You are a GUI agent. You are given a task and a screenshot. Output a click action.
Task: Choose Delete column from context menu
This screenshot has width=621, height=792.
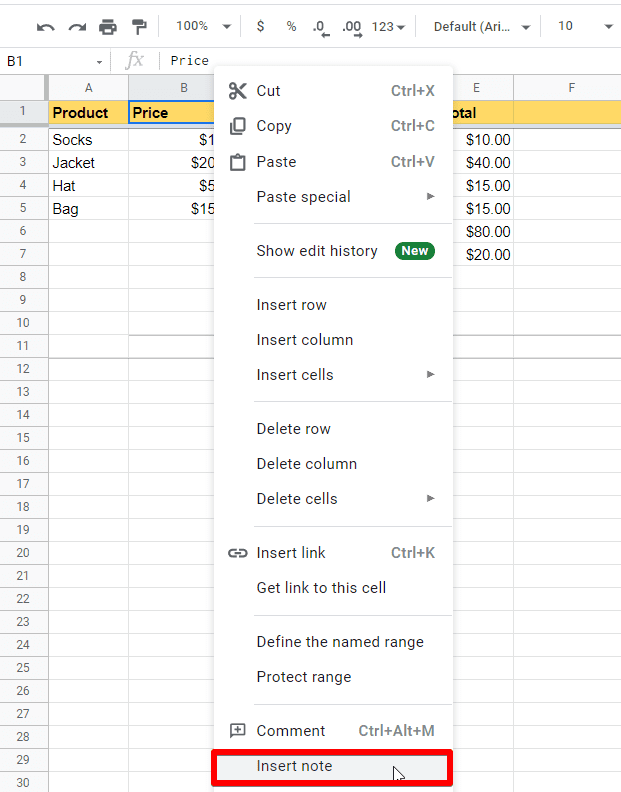pyautogui.click(x=333, y=463)
